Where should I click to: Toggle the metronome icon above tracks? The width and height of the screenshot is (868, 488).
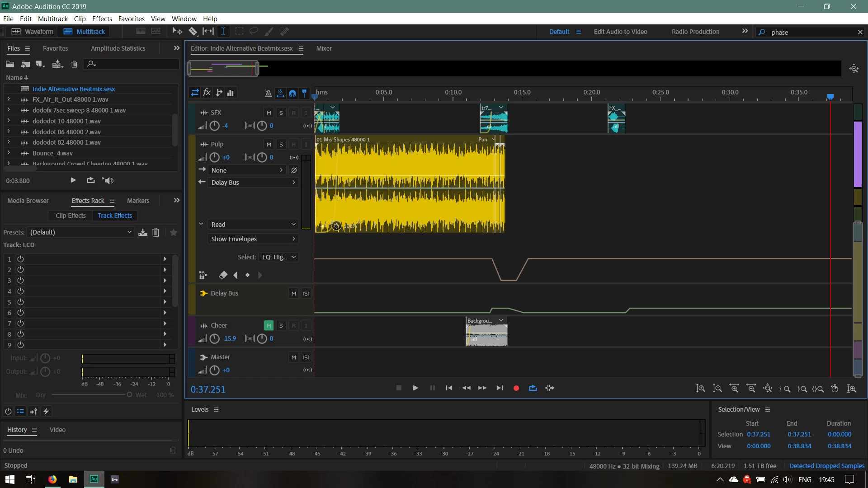[x=268, y=93]
